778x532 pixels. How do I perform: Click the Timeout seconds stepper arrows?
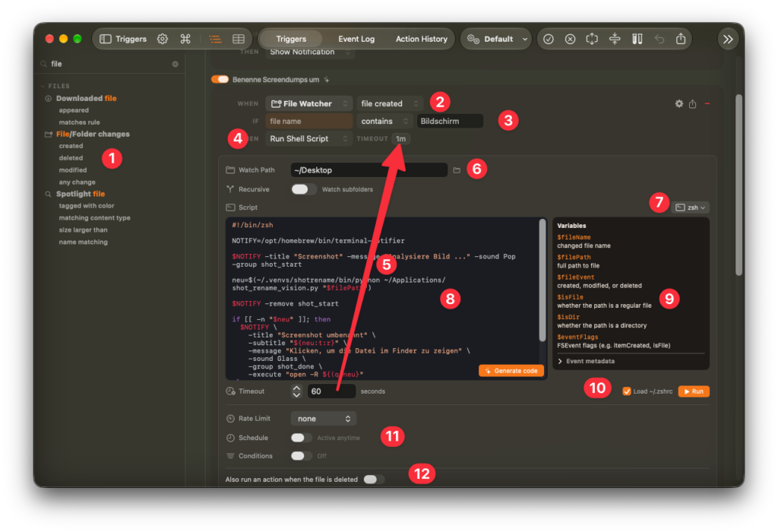296,391
